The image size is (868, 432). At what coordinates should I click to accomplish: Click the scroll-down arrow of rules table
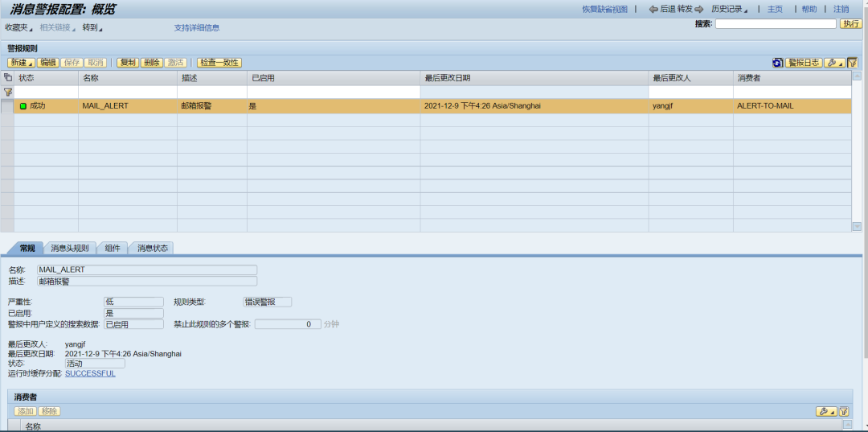pos(857,226)
